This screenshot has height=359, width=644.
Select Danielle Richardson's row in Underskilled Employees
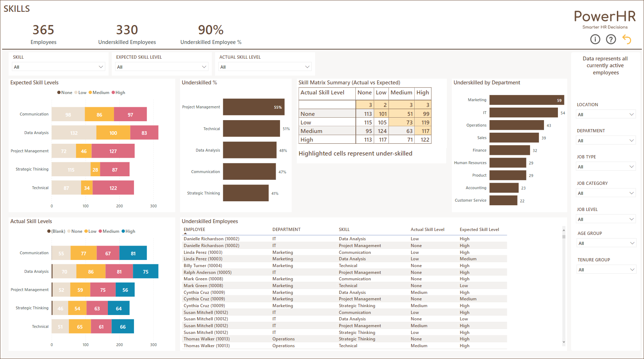click(211, 238)
